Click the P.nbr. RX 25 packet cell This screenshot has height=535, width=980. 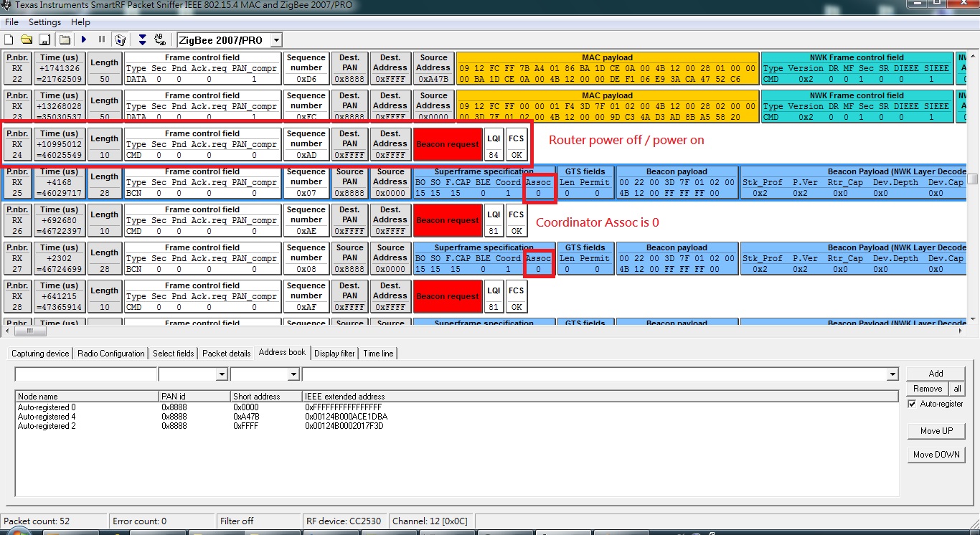(x=17, y=183)
